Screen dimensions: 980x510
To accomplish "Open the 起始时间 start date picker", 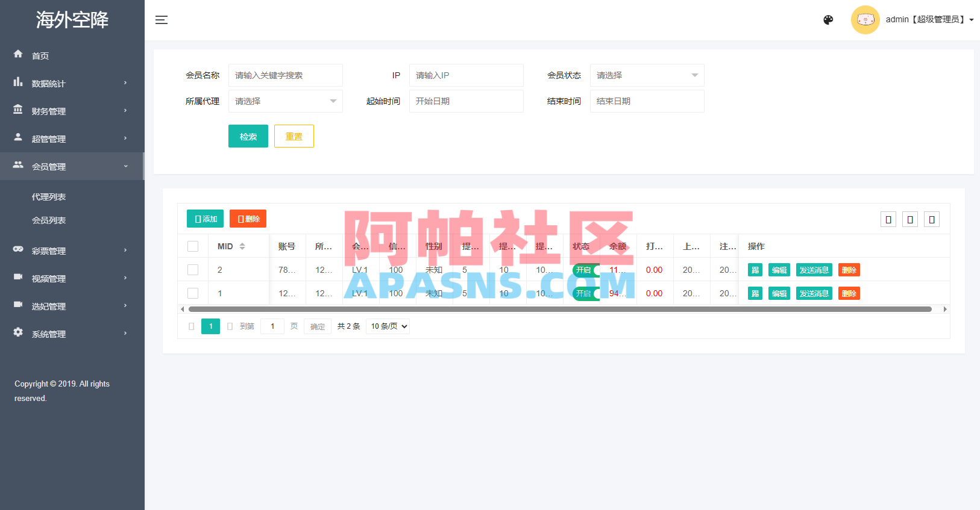I will point(466,101).
